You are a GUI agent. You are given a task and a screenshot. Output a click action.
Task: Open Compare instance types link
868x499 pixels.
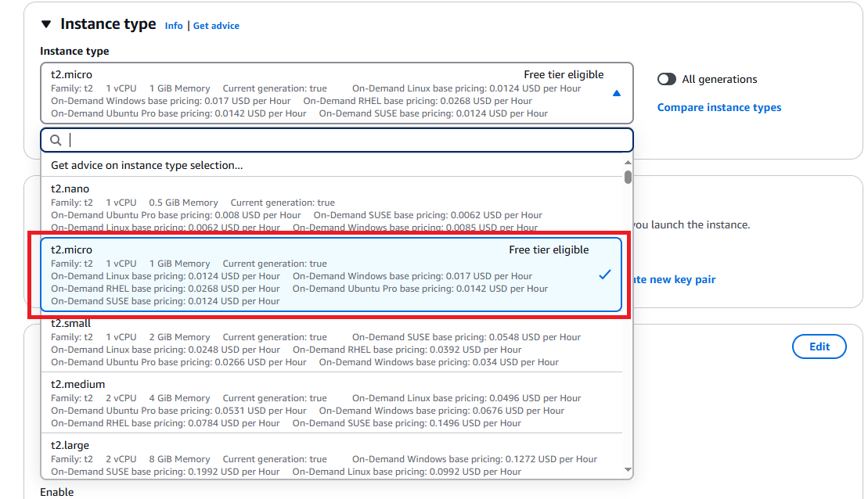tap(719, 107)
